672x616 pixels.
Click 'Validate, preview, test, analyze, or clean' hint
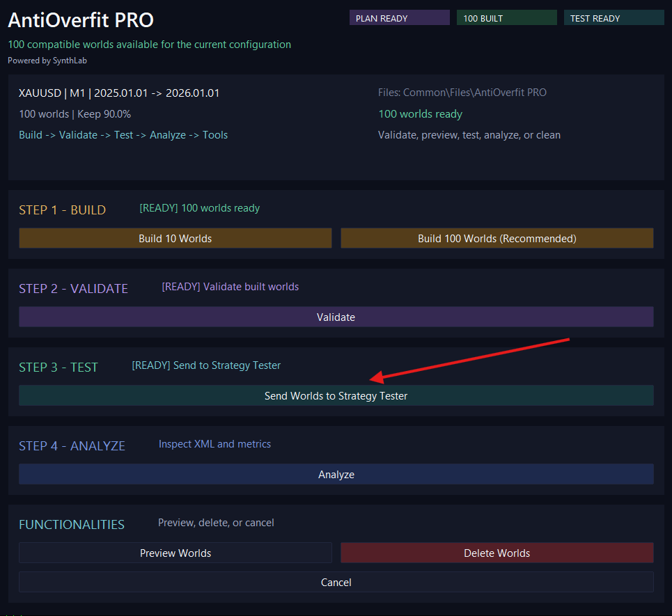click(469, 135)
